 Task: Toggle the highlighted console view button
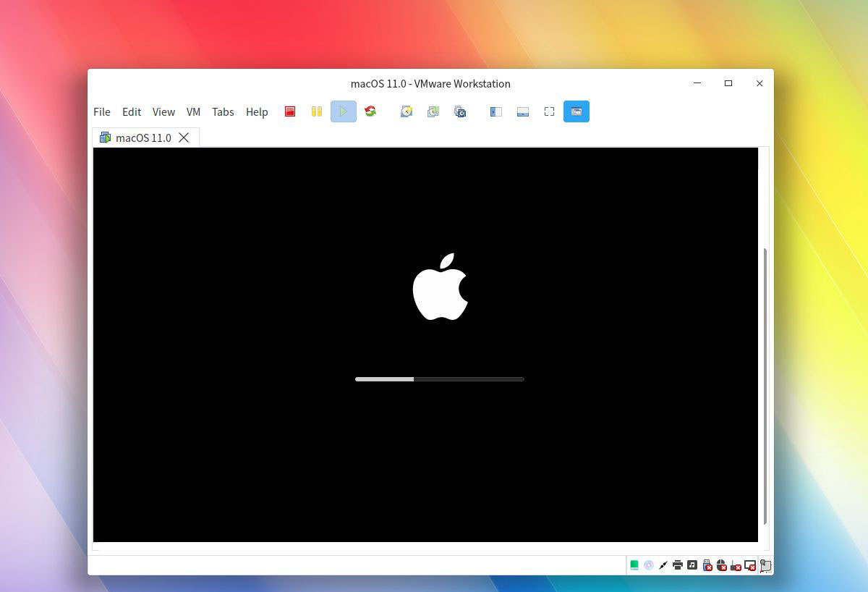click(576, 111)
